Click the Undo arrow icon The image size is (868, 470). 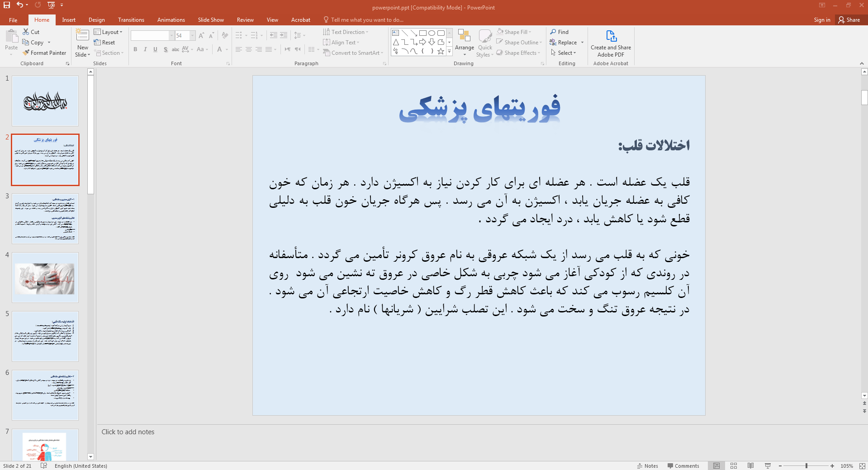(19, 5)
